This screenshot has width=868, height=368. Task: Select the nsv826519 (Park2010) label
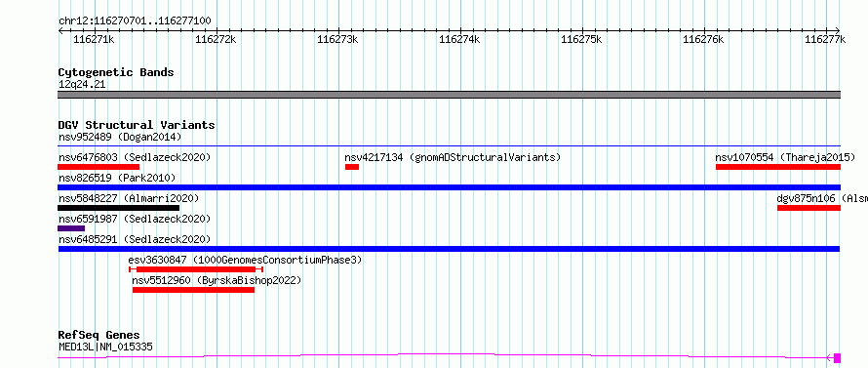[x=117, y=178]
